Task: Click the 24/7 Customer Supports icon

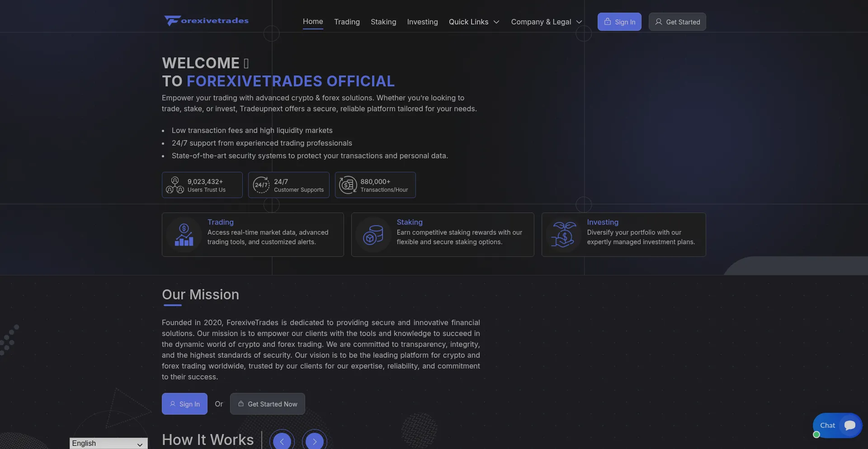Action: click(x=261, y=185)
